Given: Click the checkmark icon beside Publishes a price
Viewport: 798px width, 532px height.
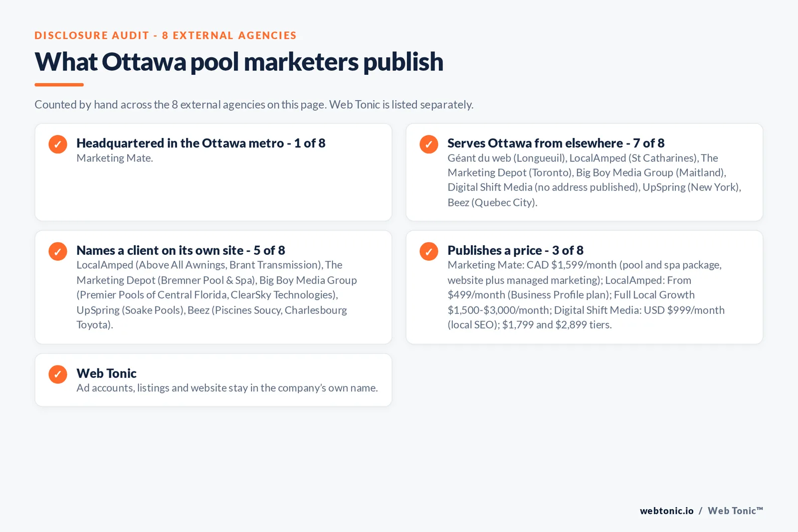Looking at the screenshot, I should pyautogui.click(x=429, y=251).
